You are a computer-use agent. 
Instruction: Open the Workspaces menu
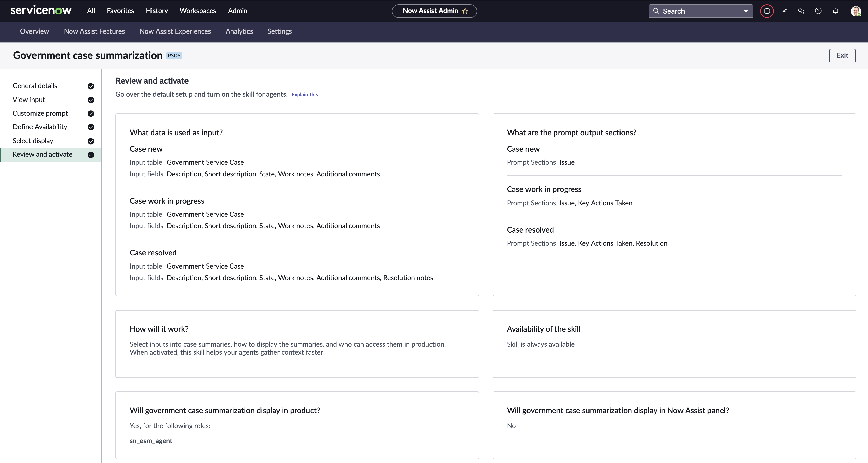point(198,10)
